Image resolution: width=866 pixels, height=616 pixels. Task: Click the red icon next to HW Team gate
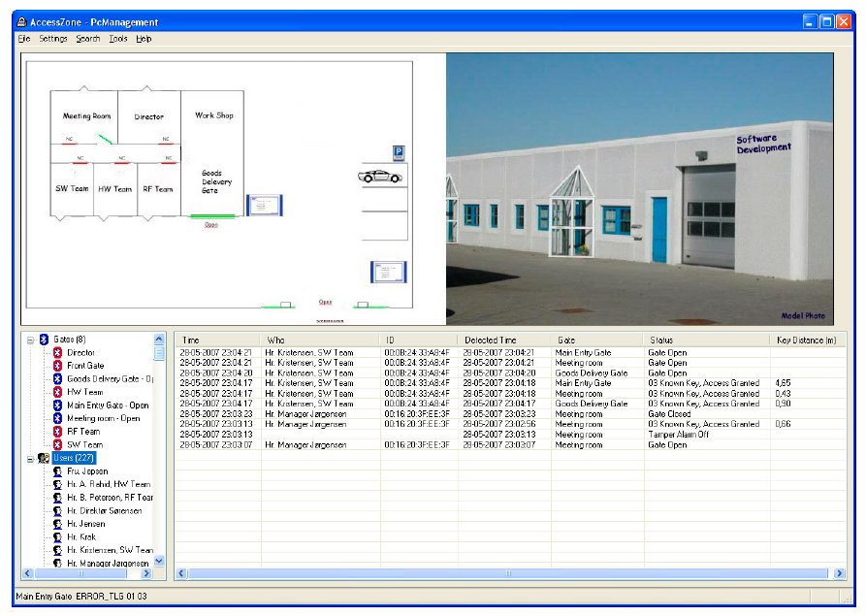coord(57,392)
